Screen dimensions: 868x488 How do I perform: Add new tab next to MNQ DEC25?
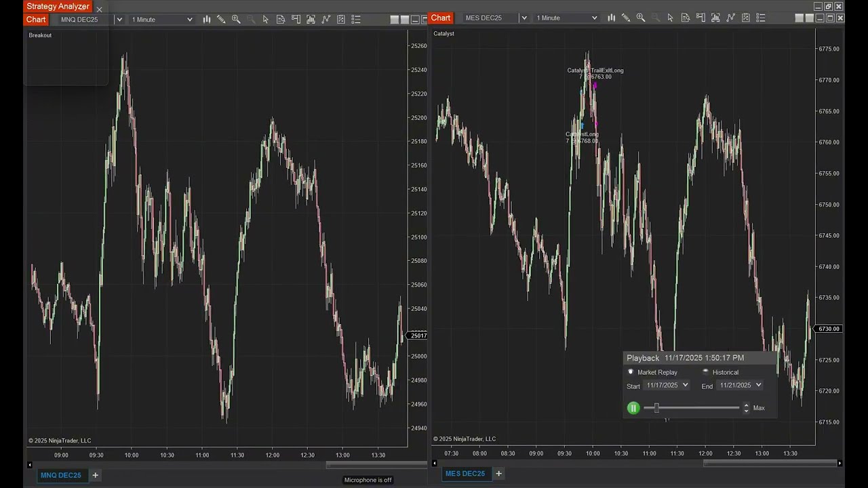pyautogui.click(x=96, y=475)
